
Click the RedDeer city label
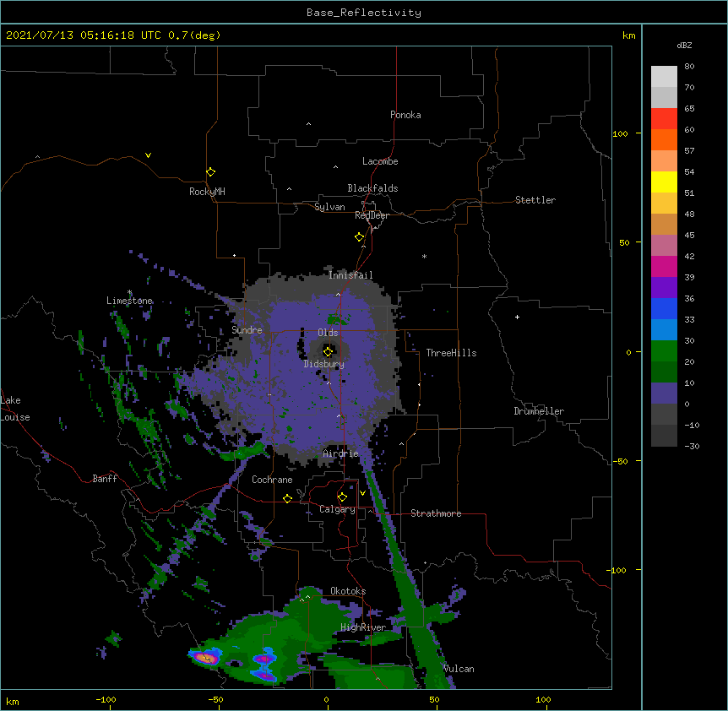click(372, 215)
